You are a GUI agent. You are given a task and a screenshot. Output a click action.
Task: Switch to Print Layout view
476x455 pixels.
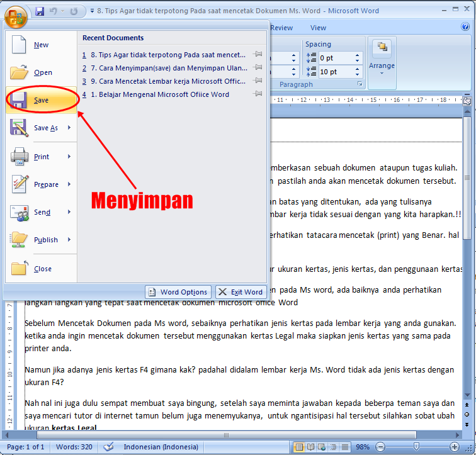pyautogui.click(x=299, y=447)
